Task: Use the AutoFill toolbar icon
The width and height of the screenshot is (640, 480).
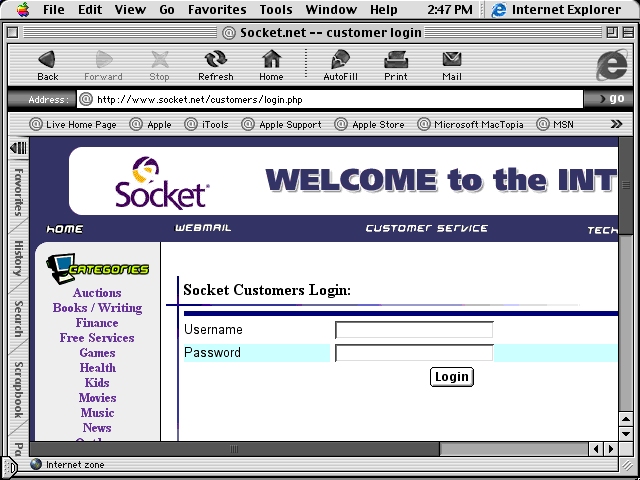Action: click(x=340, y=60)
